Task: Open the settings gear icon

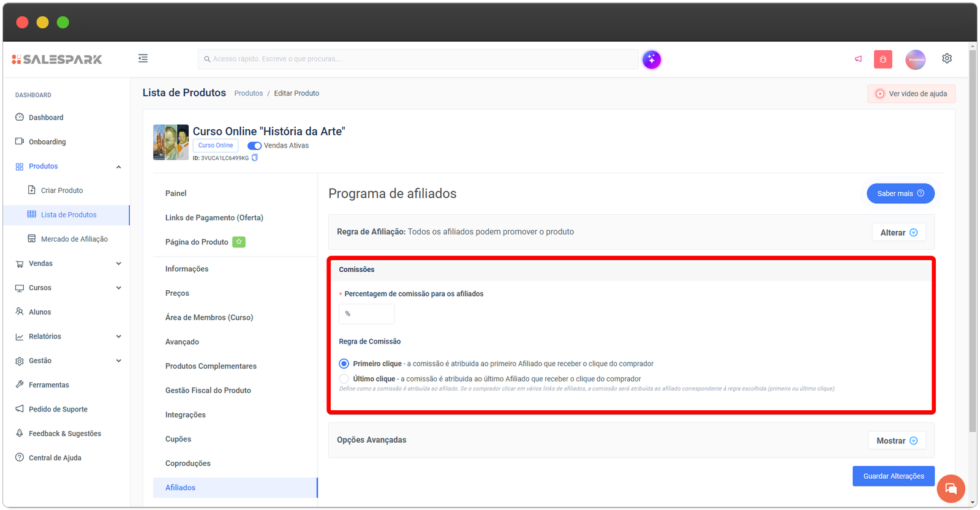Action: pos(946,59)
